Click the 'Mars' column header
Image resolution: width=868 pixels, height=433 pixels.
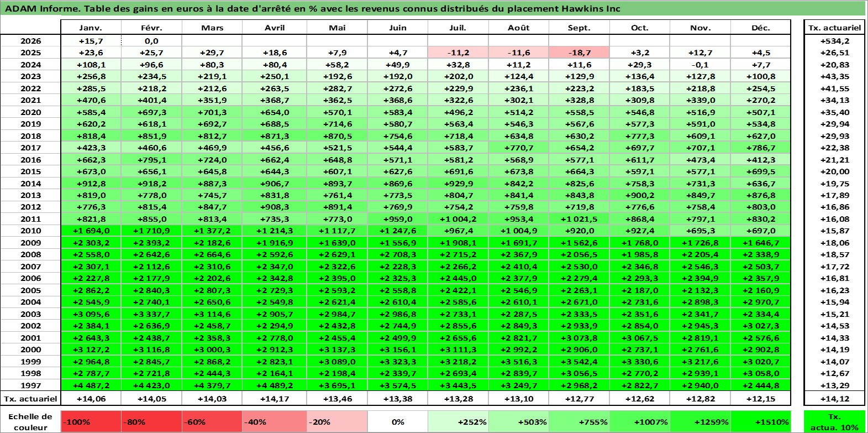[212, 28]
